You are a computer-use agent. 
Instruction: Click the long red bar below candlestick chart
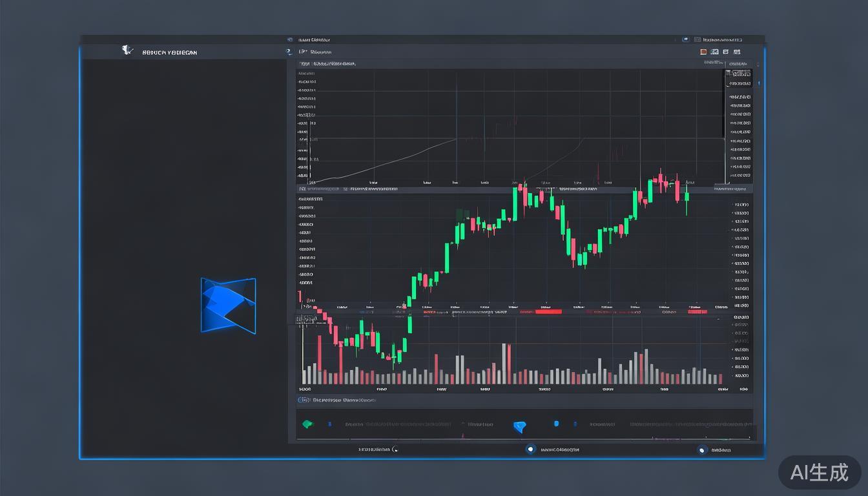(x=548, y=312)
